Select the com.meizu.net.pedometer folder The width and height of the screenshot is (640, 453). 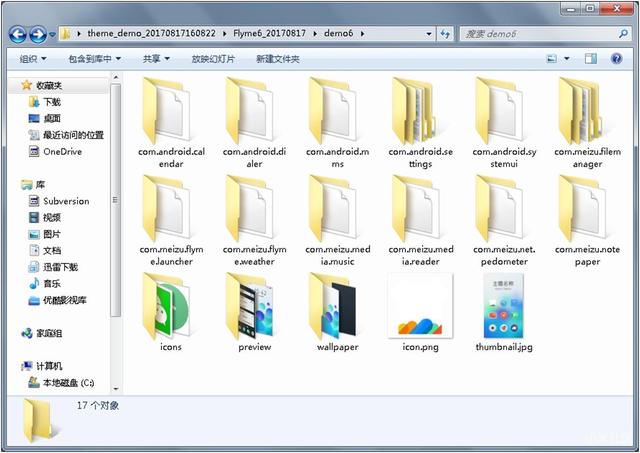[x=504, y=220]
